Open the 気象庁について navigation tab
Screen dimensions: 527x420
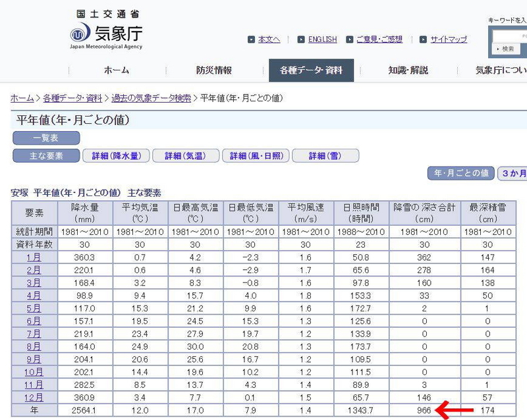(x=501, y=70)
